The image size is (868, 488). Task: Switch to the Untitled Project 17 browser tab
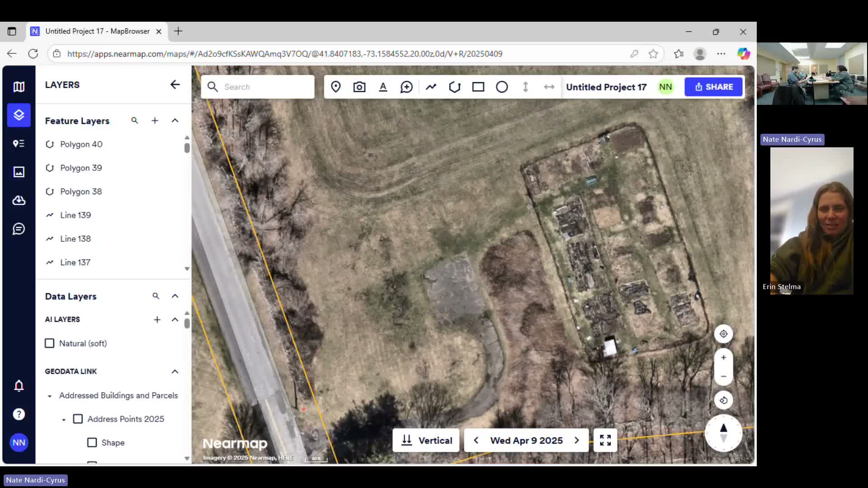point(97,31)
